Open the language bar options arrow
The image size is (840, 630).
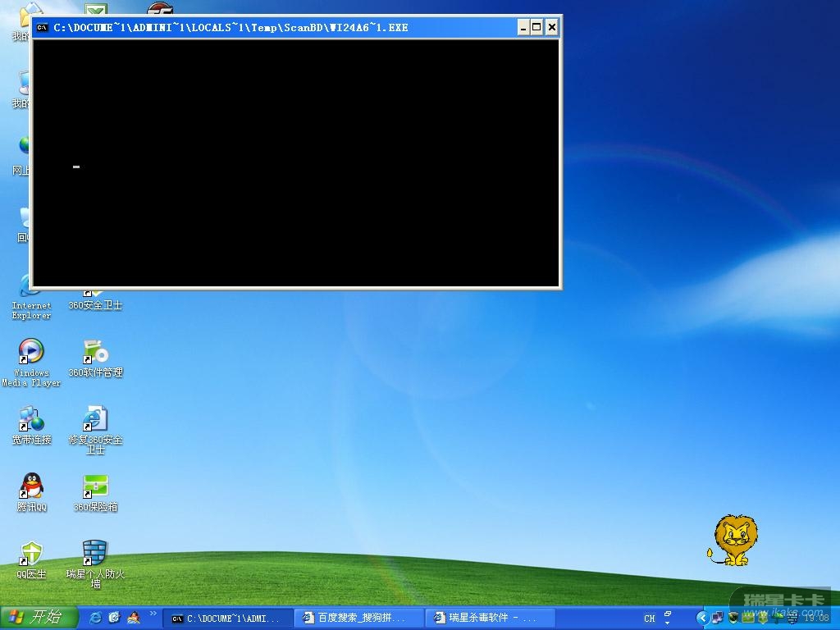point(668,623)
